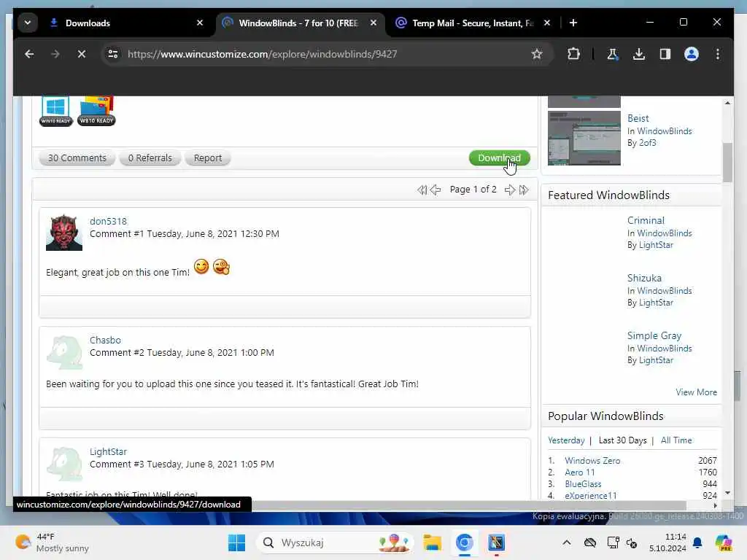
Task: Stop page loading with the X icon
Action: pyautogui.click(x=82, y=54)
